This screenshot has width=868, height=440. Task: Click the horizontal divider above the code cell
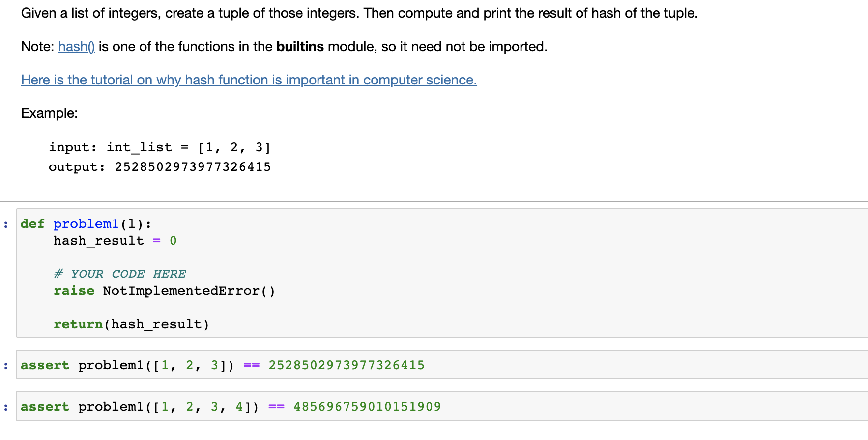pos(434,202)
